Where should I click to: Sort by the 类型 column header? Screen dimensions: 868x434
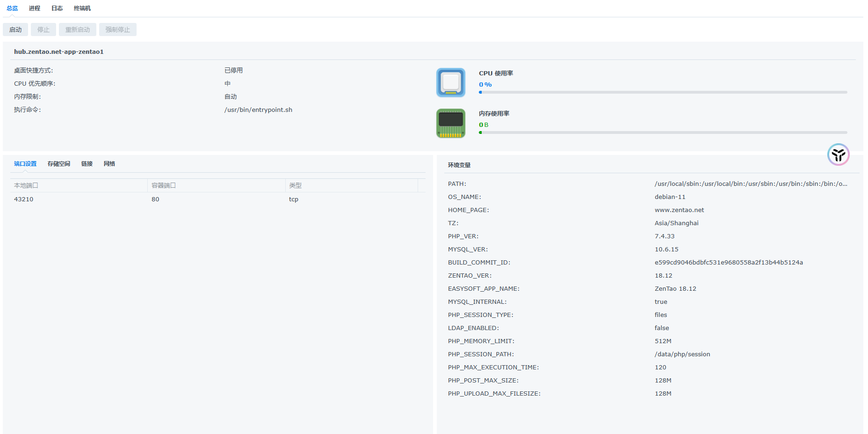point(351,185)
